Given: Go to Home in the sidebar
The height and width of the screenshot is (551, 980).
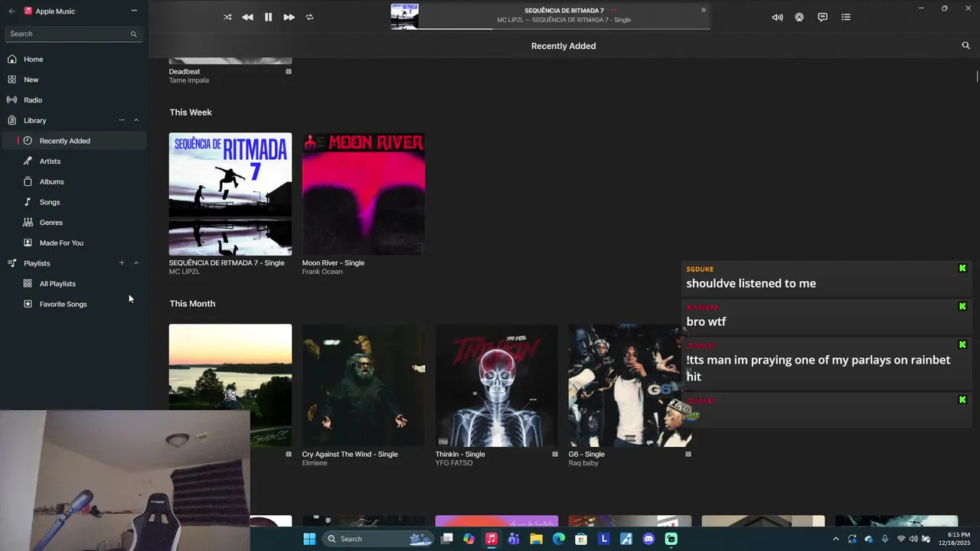Looking at the screenshot, I should [x=73, y=59].
